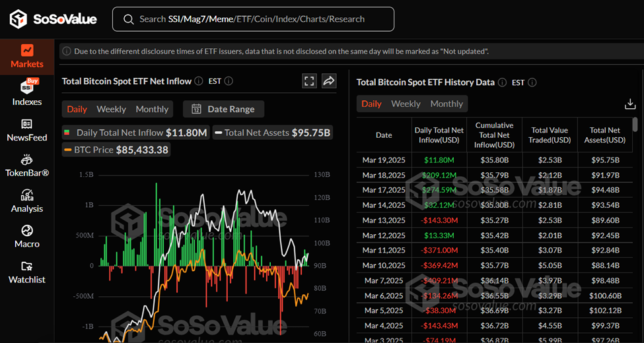Open the NewsFeed sidebar section
The image size is (644, 343).
27,131
